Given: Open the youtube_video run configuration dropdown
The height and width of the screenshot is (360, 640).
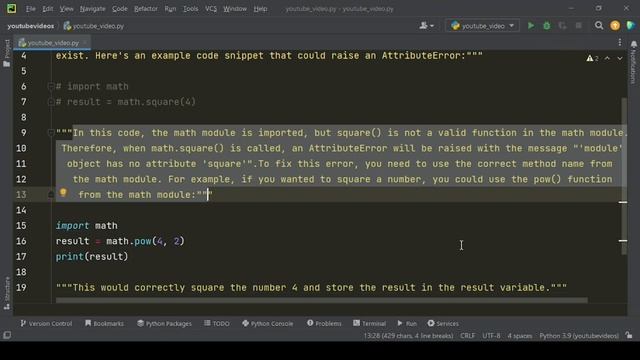Looking at the screenshot, I should [482, 26].
